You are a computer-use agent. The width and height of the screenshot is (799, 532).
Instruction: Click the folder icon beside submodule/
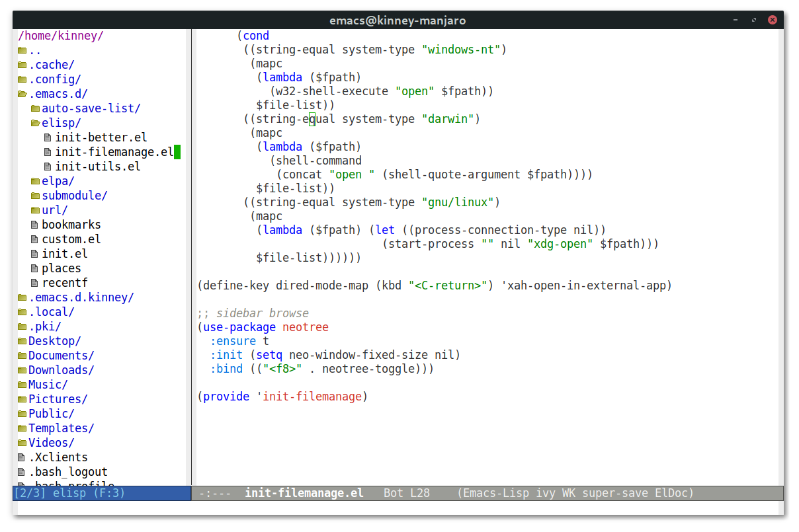(x=34, y=195)
